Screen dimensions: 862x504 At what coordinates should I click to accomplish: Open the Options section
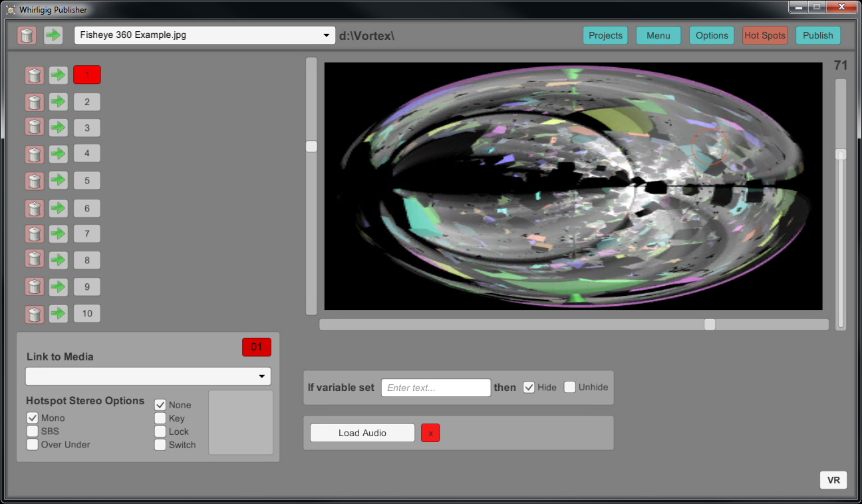click(x=712, y=35)
